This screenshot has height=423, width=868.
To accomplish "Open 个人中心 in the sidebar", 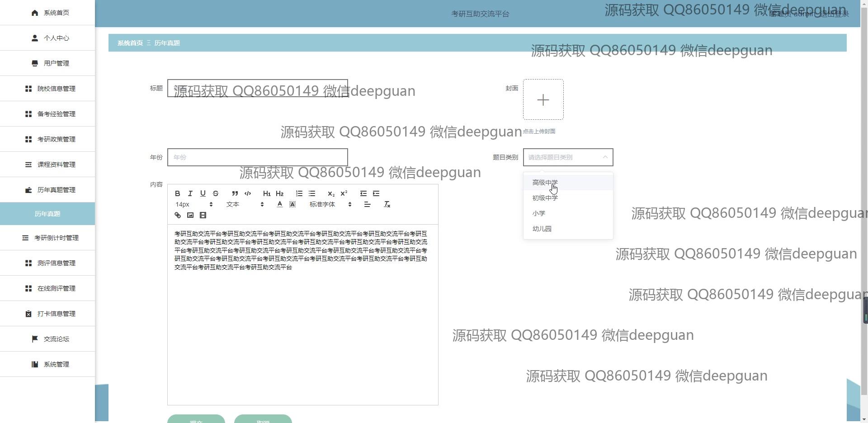I will coord(47,38).
